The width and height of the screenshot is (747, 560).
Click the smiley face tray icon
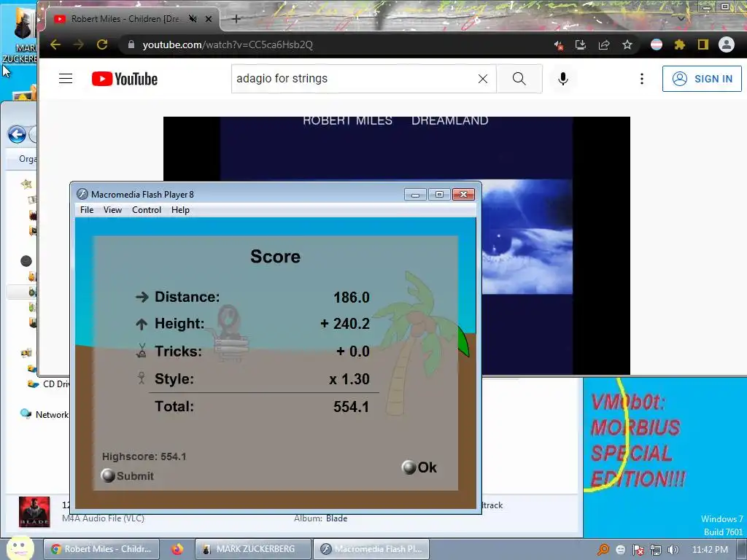click(620, 550)
